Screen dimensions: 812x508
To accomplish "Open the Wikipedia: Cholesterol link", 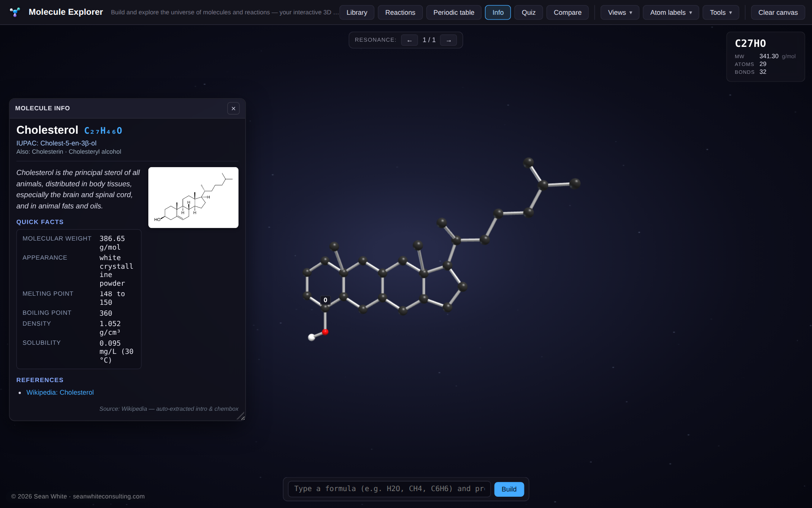I will [60, 393].
